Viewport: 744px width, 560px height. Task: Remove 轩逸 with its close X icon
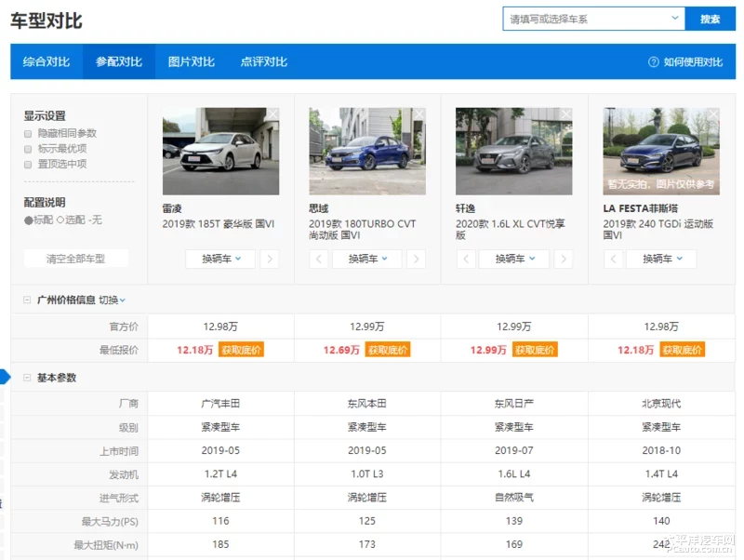click(x=565, y=114)
